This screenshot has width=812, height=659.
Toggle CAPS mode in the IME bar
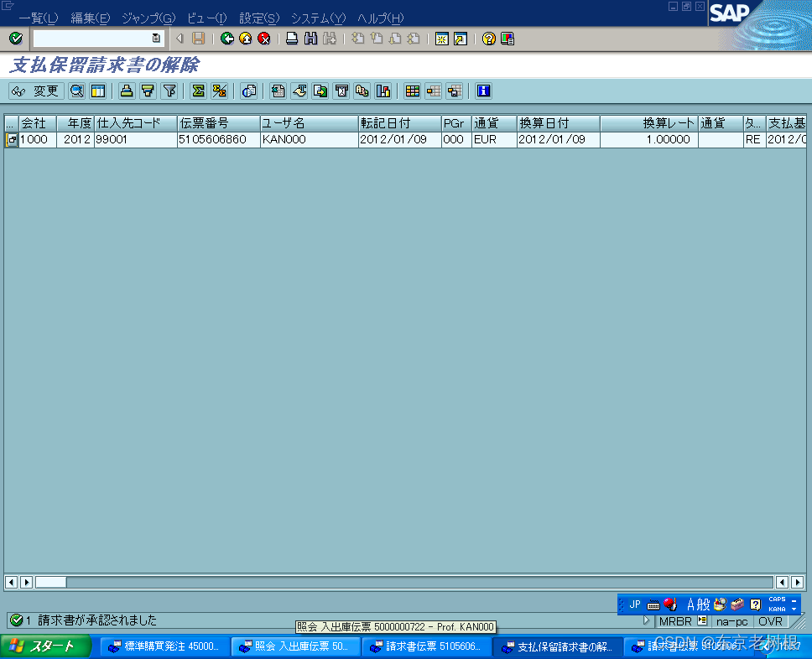click(x=776, y=600)
